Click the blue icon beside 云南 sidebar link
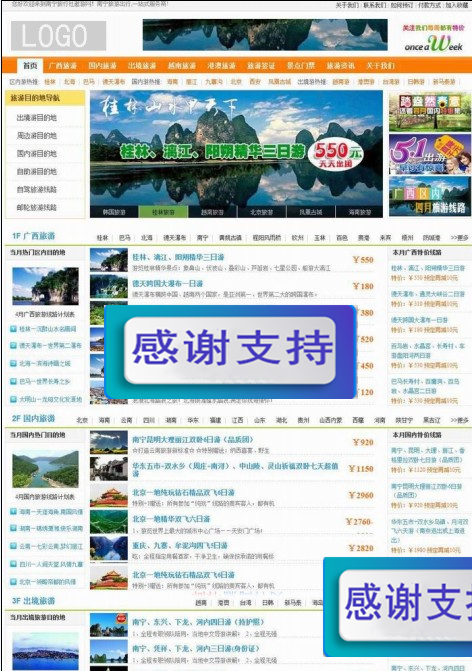The image size is (472, 671). click(14, 546)
